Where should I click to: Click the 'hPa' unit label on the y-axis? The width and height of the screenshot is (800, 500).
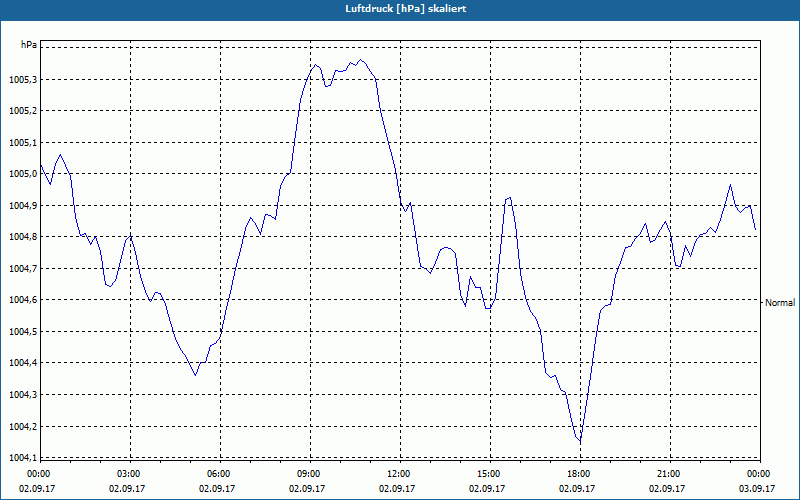pos(29,45)
